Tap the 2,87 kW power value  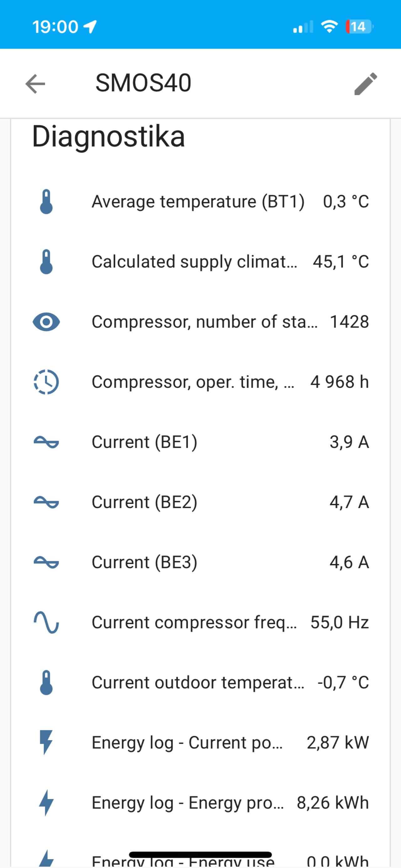point(338,742)
